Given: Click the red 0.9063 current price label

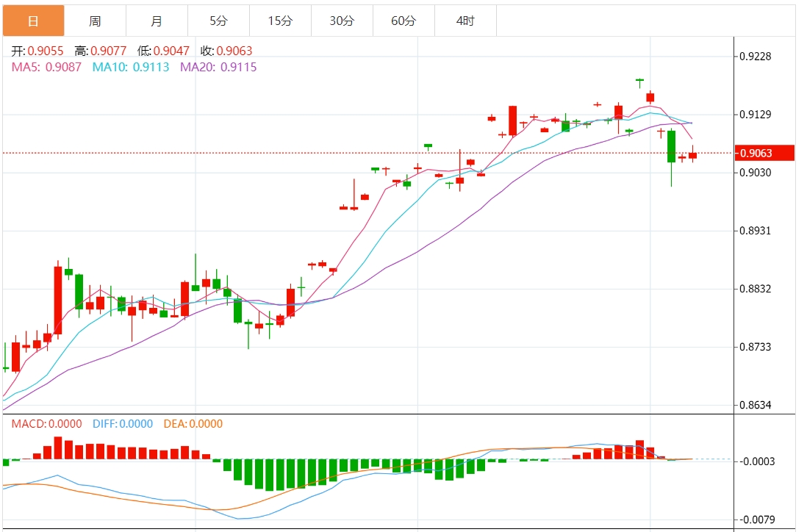Looking at the screenshot, I should point(764,153).
